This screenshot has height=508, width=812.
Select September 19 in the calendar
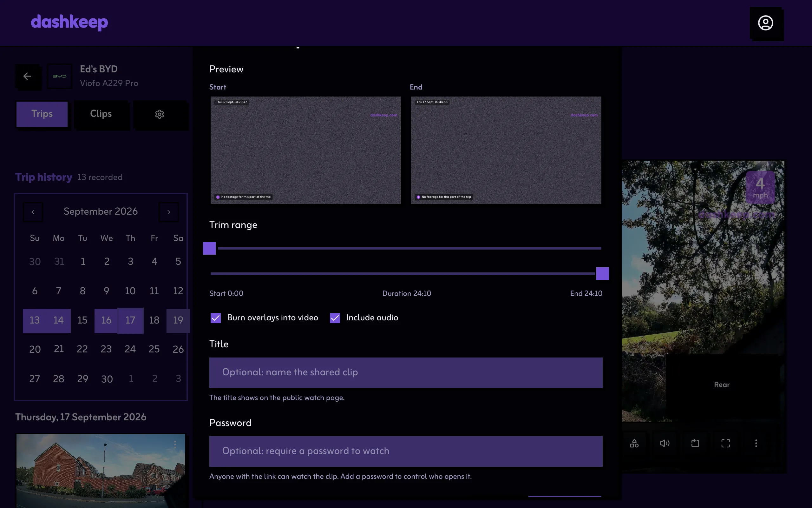[x=178, y=321]
